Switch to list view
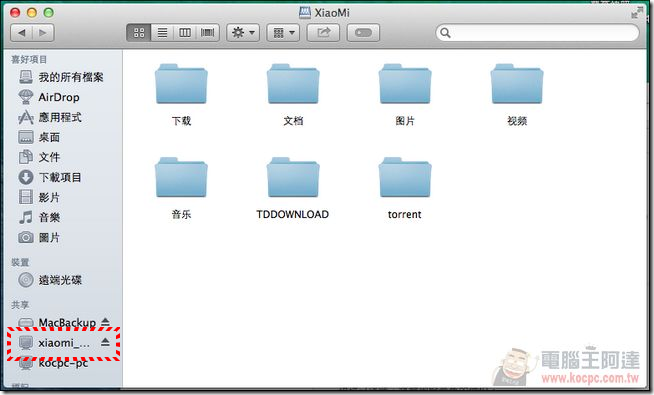Viewport: 654px width, 395px height. [x=162, y=33]
